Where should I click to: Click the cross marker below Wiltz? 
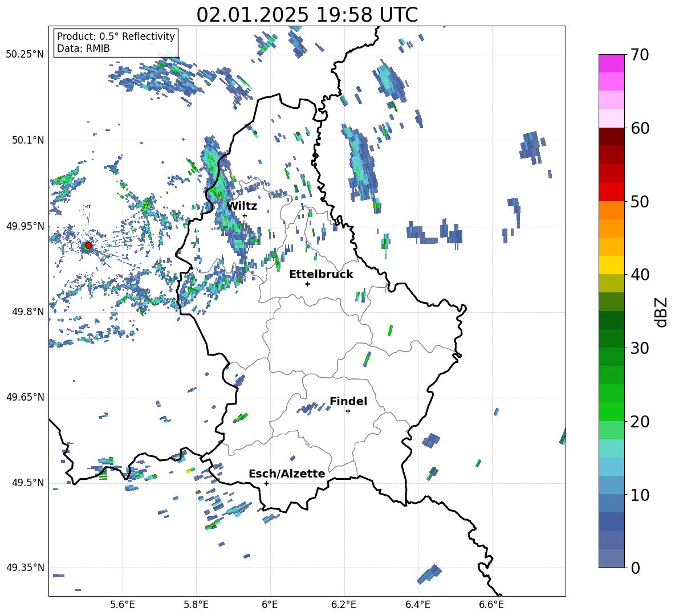click(245, 215)
